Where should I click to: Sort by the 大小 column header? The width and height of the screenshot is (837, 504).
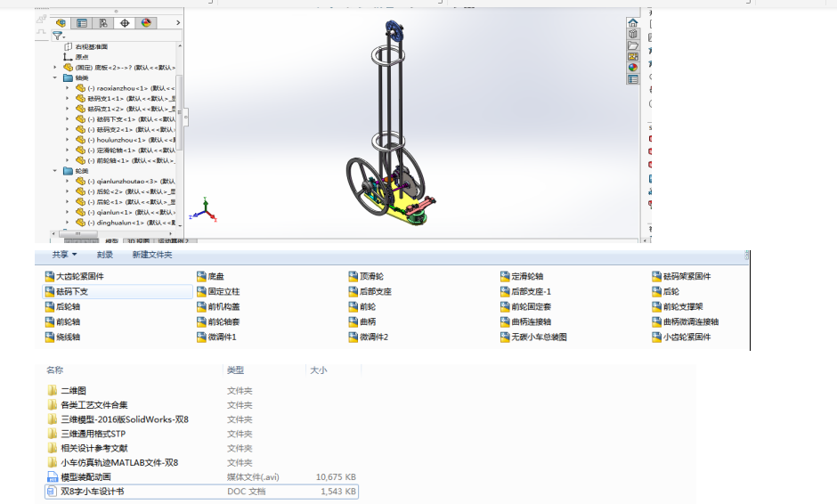pos(319,370)
